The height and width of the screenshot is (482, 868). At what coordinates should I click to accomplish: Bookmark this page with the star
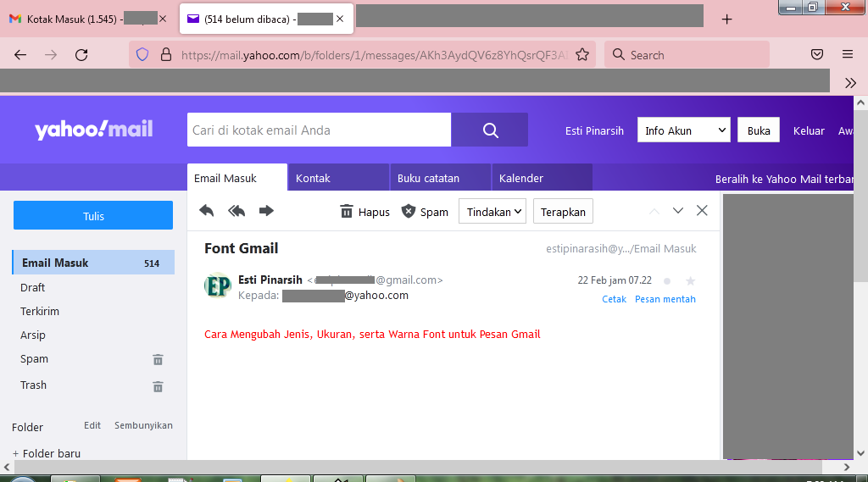pyautogui.click(x=581, y=55)
